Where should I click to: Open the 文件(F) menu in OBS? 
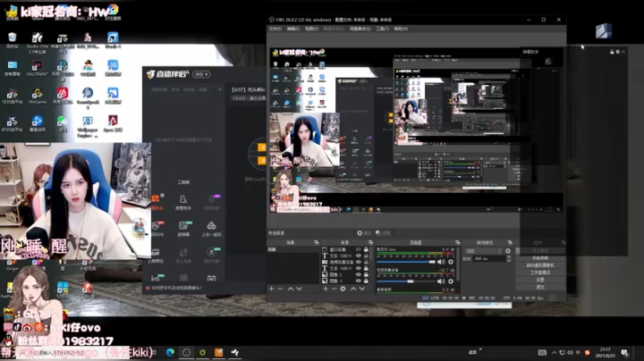tap(275, 29)
